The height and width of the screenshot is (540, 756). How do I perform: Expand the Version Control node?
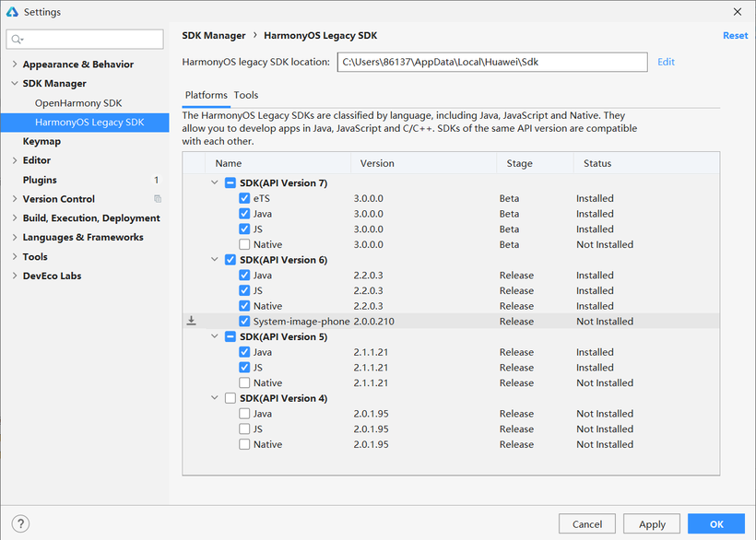[x=15, y=199]
